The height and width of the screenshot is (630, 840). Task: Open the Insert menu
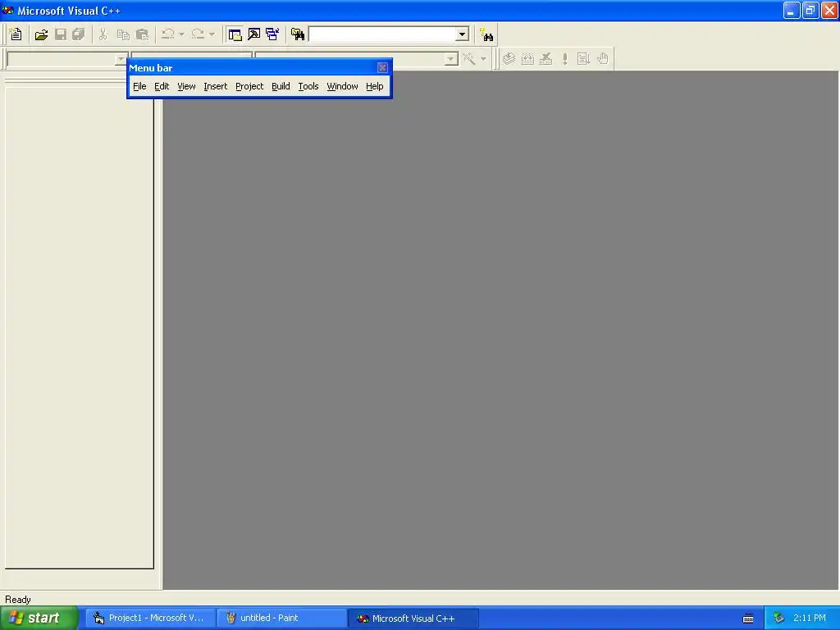(216, 86)
